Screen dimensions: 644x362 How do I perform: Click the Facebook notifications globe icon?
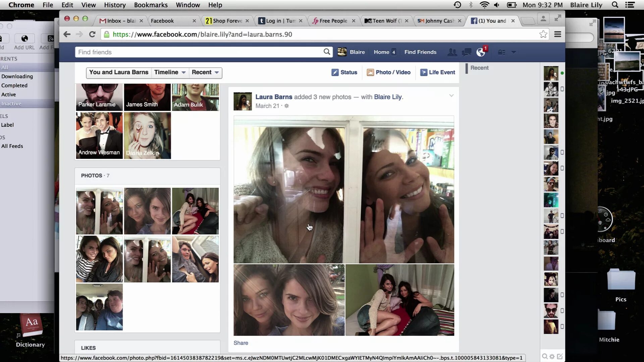pos(481,52)
